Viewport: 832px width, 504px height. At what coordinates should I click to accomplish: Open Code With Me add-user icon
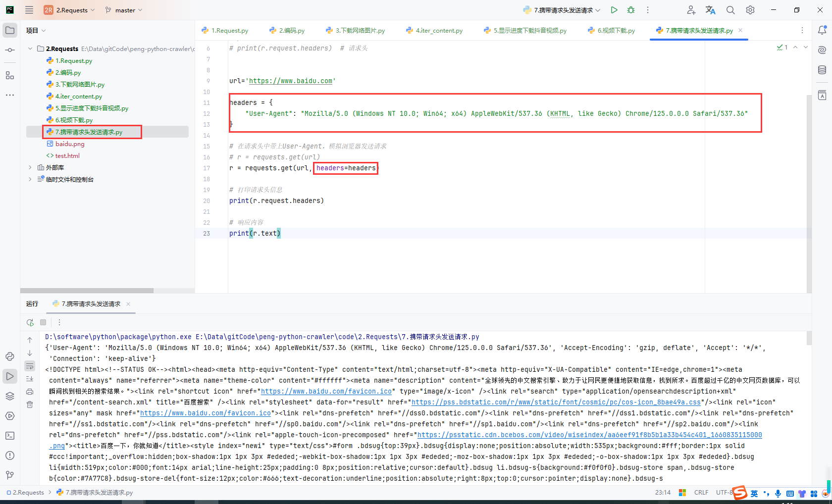(x=691, y=10)
